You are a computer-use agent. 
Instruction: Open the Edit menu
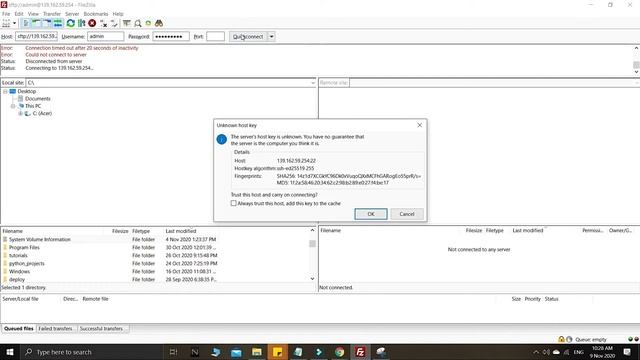tap(19, 14)
